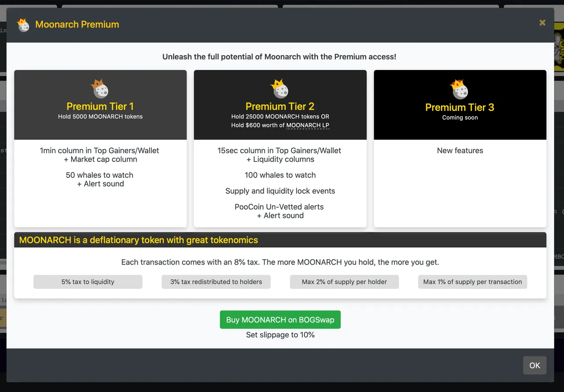The image size is (564, 392).
Task: Click '15sec column in Top Gainers/Wallet' text
Action: click(279, 151)
